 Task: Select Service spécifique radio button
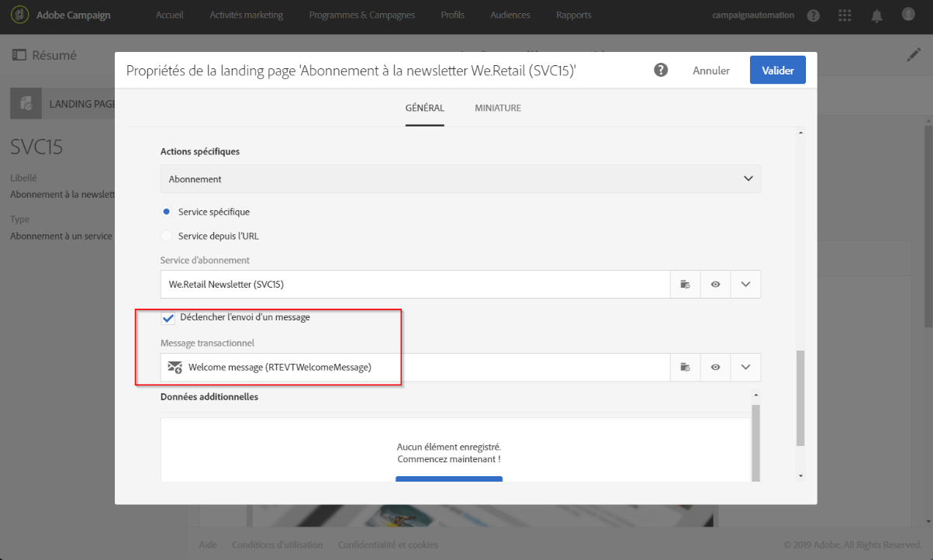pyautogui.click(x=166, y=212)
